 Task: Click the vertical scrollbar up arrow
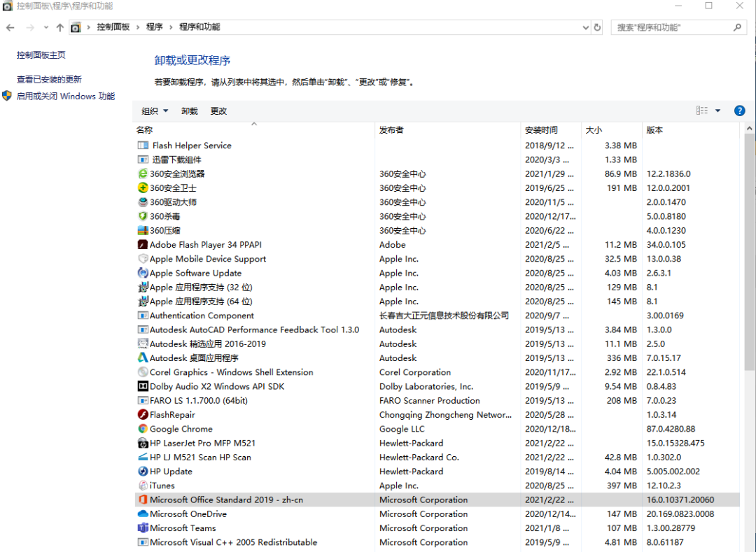tap(749, 129)
